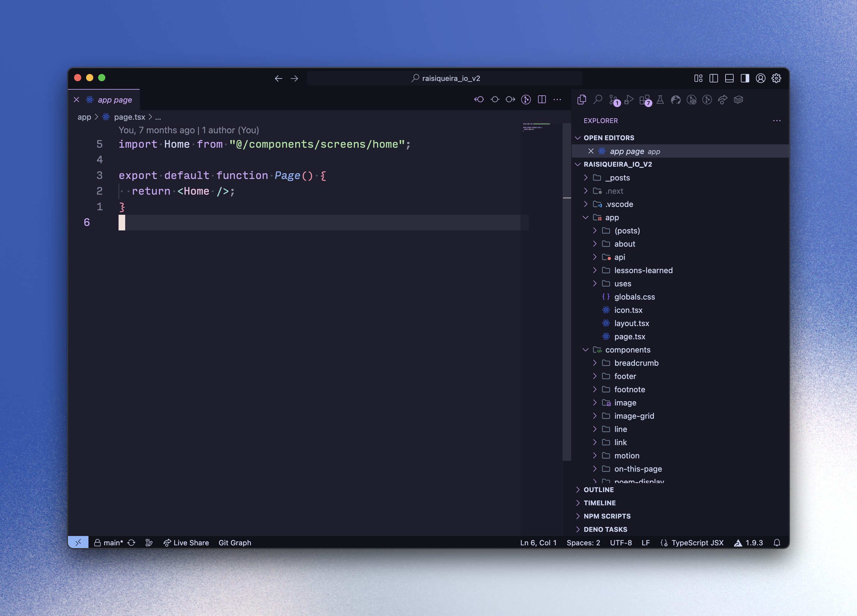Viewport: 857px width, 616px height.
Task: Close app page in Open Editors
Action: point(591,151)
